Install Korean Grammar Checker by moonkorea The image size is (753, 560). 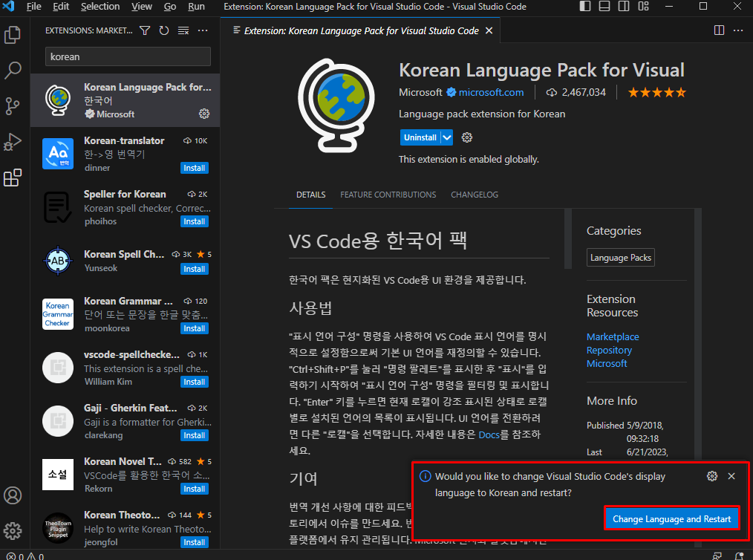pos(195,328)
